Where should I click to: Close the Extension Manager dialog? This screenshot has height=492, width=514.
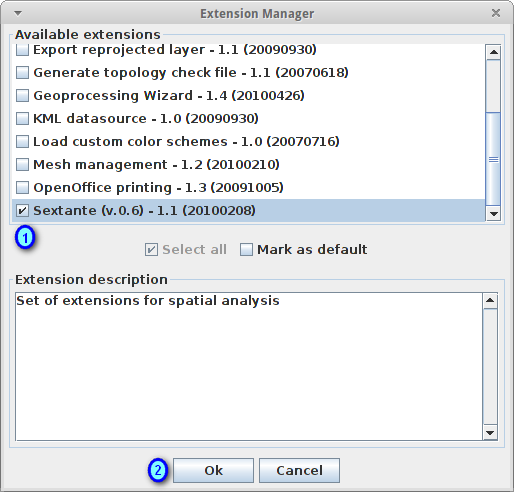pyautogui.click(x=496, y=13)
